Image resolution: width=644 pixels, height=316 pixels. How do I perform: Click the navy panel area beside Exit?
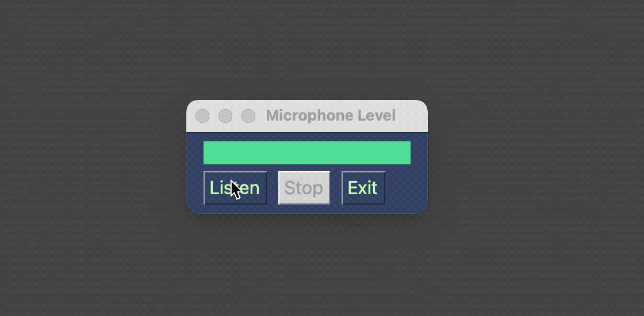pyautogui.click(x=406, y=188)
